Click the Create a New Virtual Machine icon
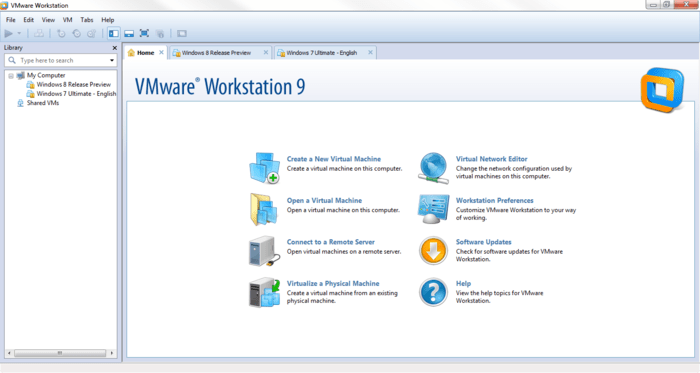The image size is (700, 373). [x=264, y=168]
